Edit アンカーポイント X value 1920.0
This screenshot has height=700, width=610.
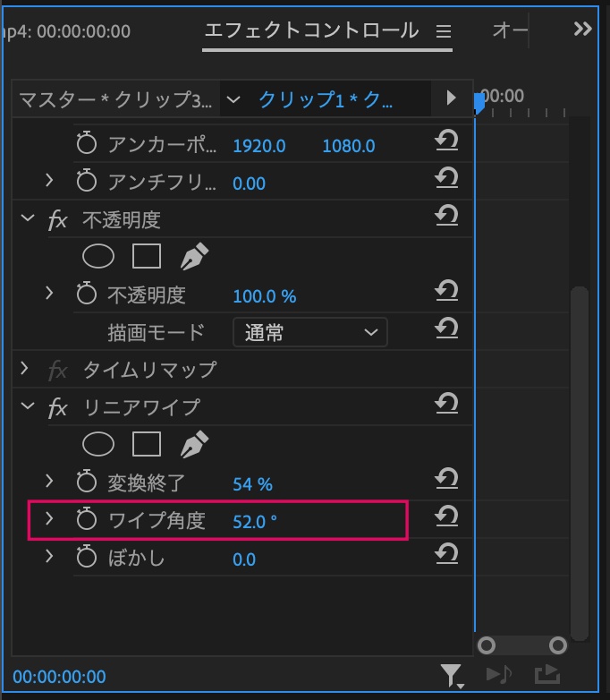[259, 146]
